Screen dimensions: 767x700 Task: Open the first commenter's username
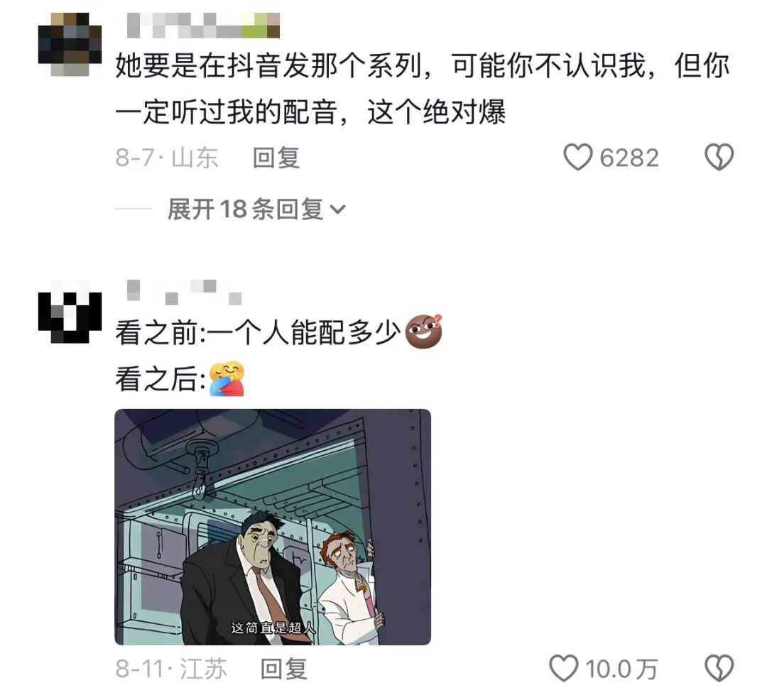point(203,26)
